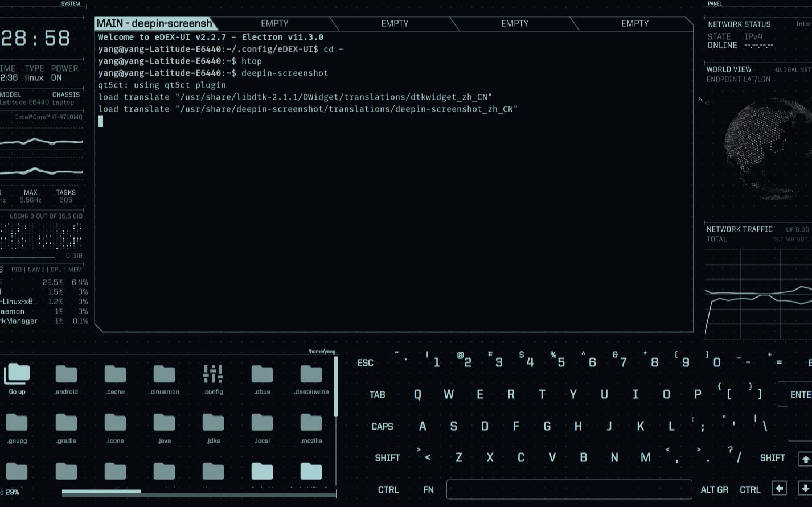This screenshot has width=812, height=507.
Task: Click the /home/yang path label
Action: (322, 352)
